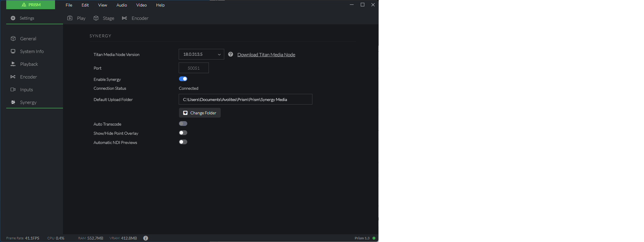The height and width of the screenshot is (242, 644).
Task: Click the Automatic NDI Previews label
Action: pyautogui.click(x=115, y=142)
